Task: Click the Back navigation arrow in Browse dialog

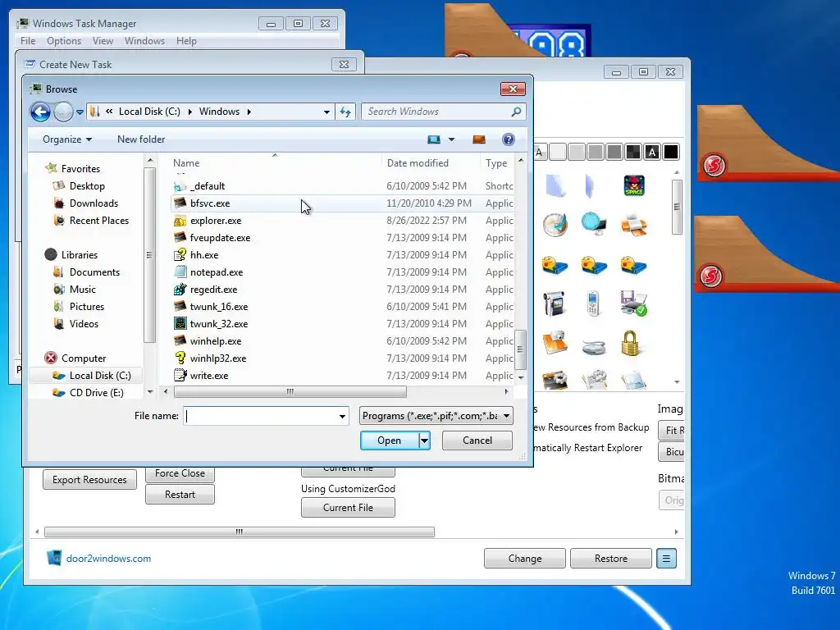Action: coord(40,112)
